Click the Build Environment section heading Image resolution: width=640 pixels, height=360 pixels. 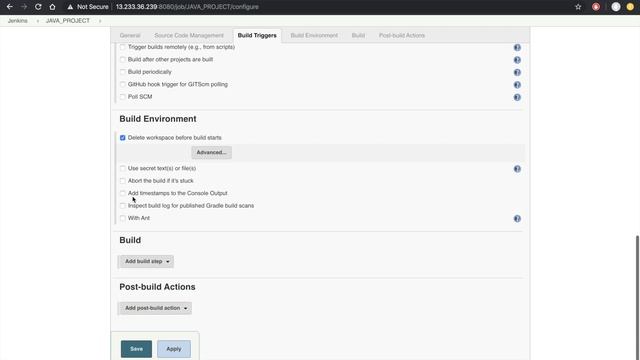pos(158,119)
